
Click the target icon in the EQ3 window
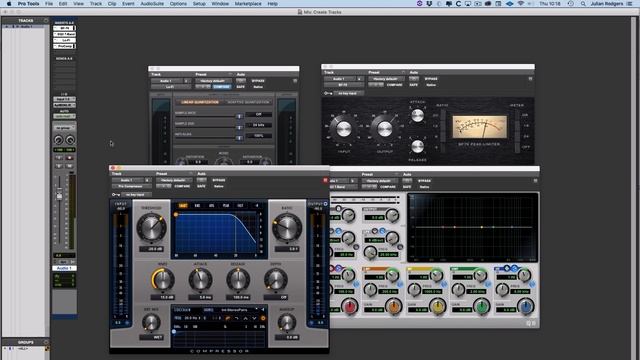535,181
